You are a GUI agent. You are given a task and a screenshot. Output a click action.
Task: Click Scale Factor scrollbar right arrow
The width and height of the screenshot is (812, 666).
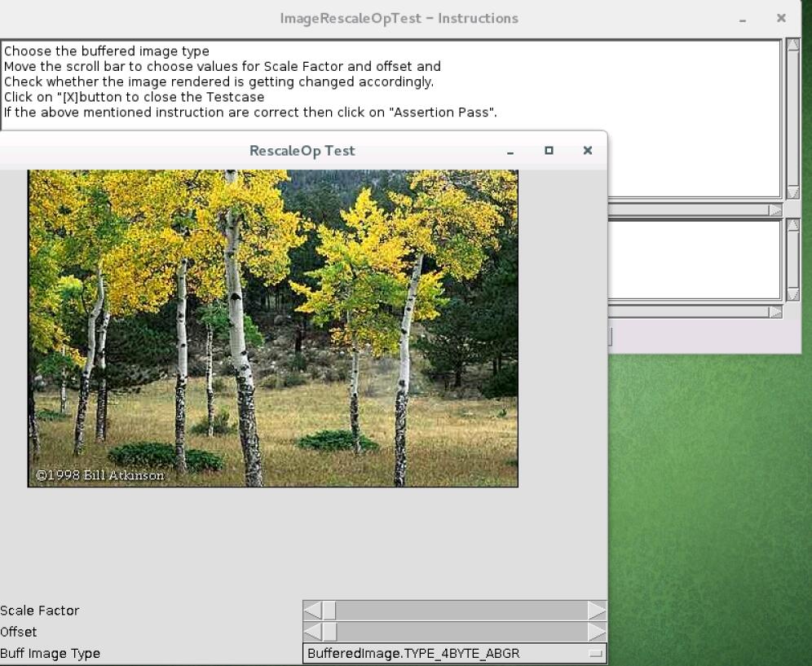coord(597,611)
